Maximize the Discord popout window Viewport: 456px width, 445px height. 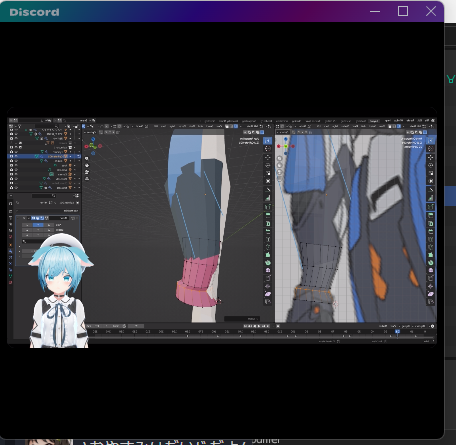[x=403, y=11]
